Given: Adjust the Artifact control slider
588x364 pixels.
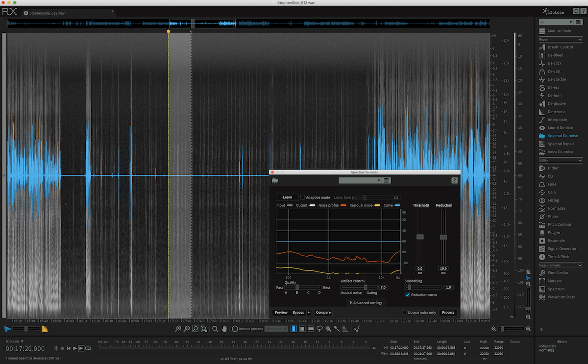Looking at the screenshot, I should click(366, 287).
